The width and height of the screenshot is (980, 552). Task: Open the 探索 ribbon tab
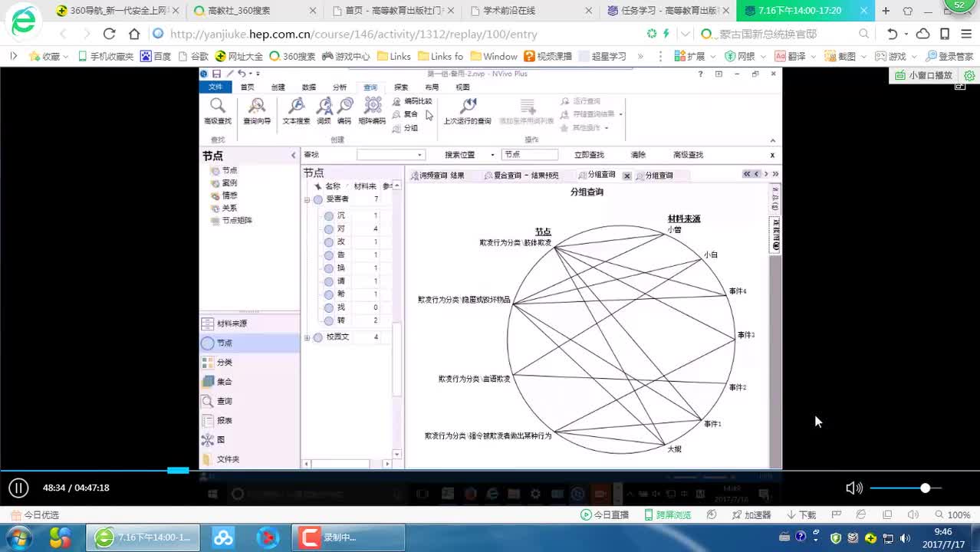tap(401, 87)
